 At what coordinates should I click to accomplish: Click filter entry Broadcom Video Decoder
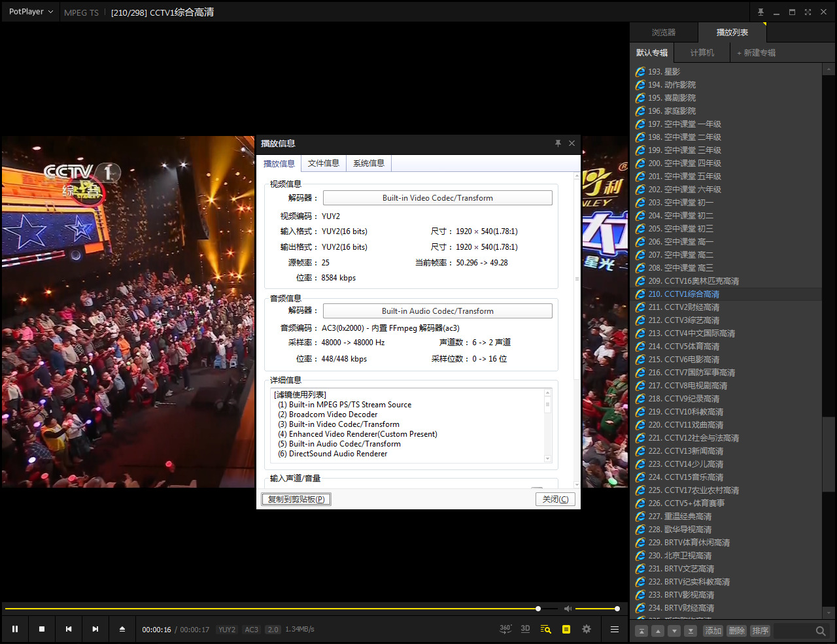point(328,415)
